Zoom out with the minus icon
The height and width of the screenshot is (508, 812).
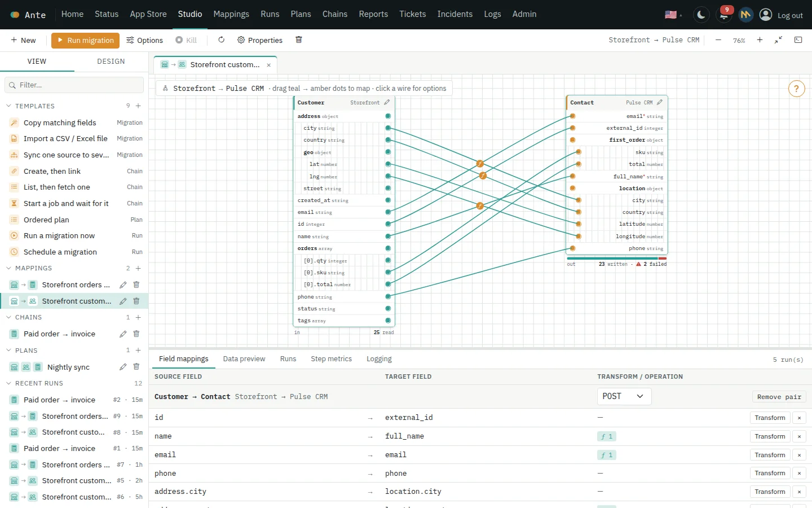(x=718, y=40)
